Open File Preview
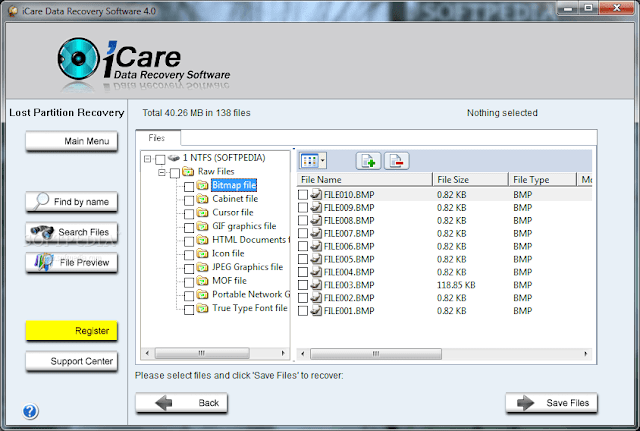Screen dimensions: 640x431 tap(71, 262)
